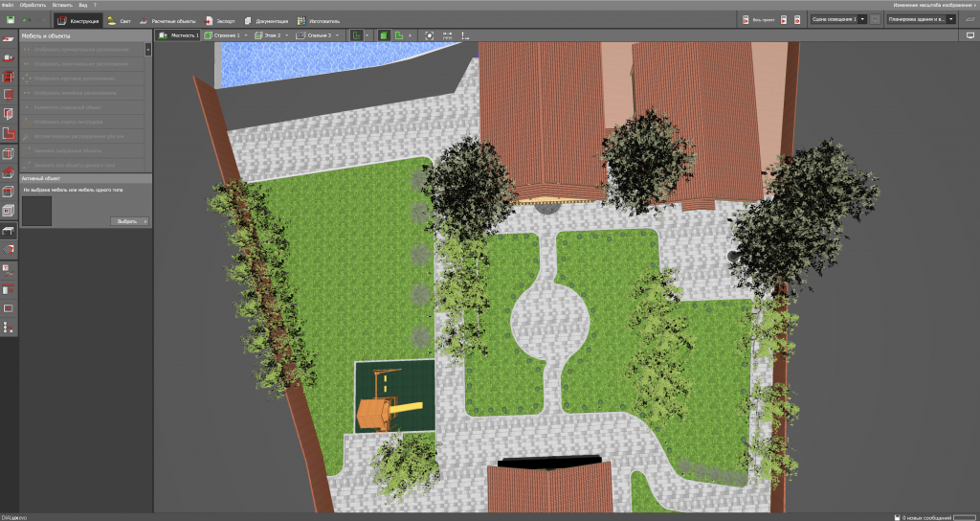Click the zoom-to-fit view icon
Screen dimensions: 980x521
[x=430, y=35]
